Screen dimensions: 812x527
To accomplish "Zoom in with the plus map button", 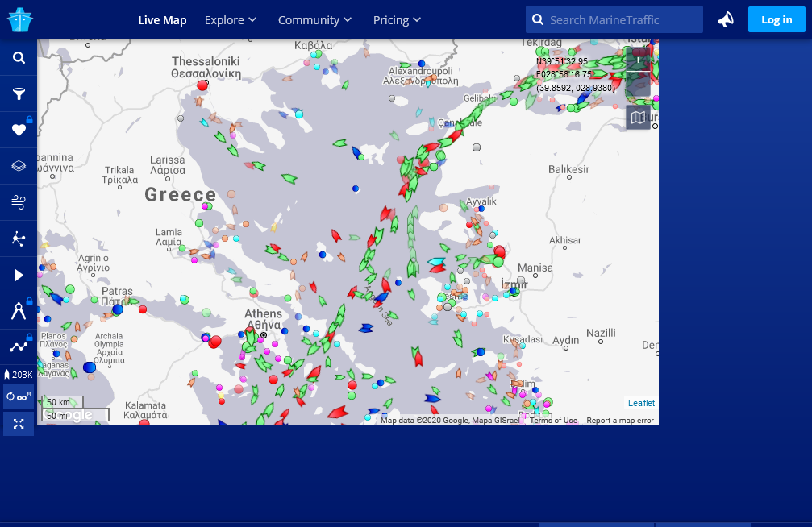I will tap(638, 60).
